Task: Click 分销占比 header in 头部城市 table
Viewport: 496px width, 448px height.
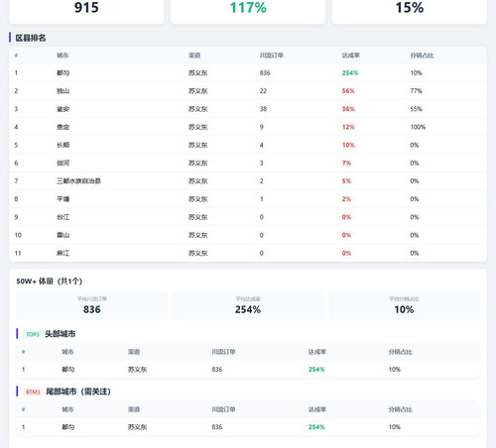Action: click(x=400, y=352)
